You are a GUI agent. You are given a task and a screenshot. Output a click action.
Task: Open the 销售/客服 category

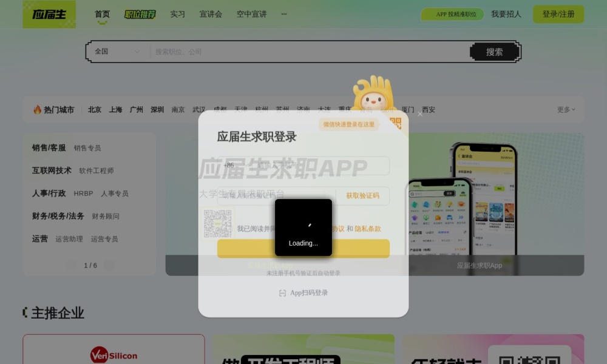pyautogui.click(x=49, y=148)
